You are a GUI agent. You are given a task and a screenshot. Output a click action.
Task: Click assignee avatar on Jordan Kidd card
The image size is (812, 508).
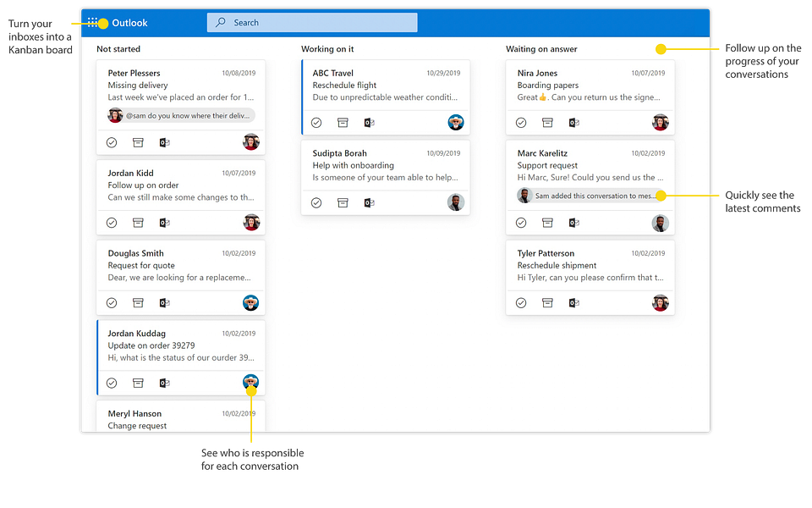click(x=251, y=223)
